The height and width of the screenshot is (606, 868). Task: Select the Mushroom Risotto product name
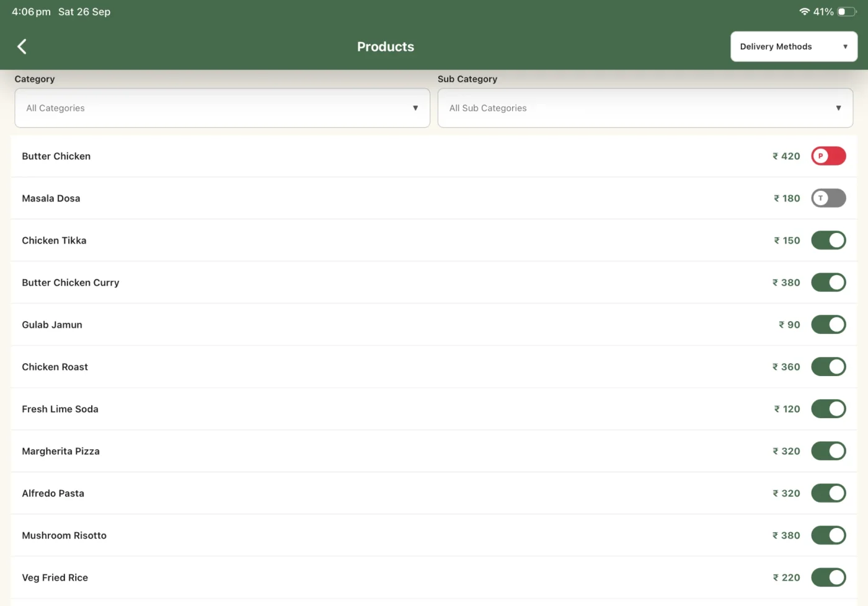click(x=64, y=535)
